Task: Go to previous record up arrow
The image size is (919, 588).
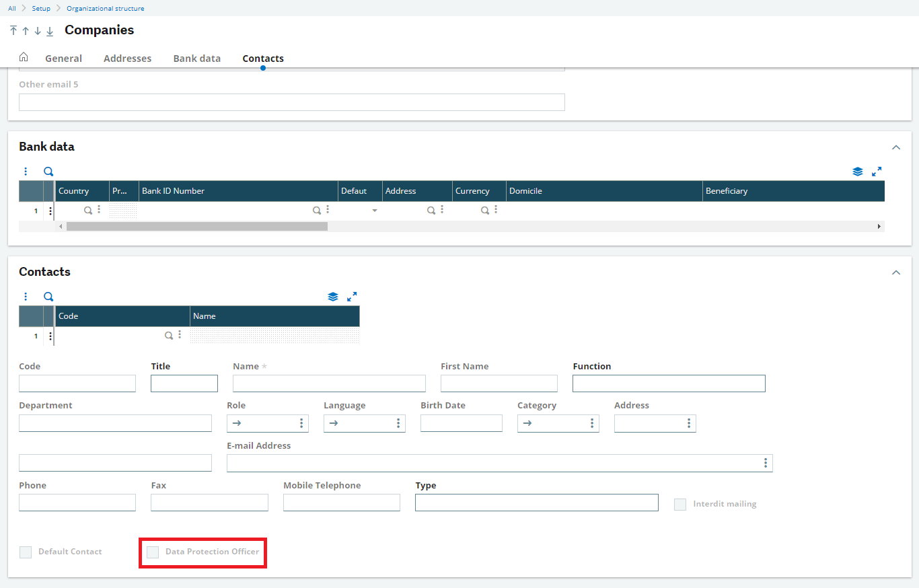Action: click(26, 31)
